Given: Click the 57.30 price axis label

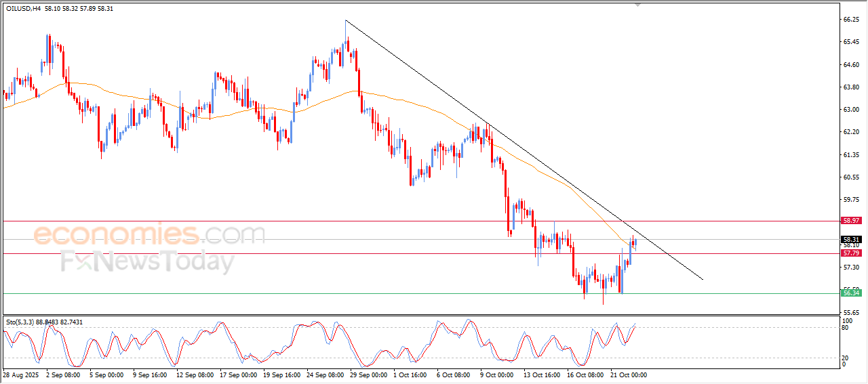Looking at the screenshot, I should pyautogui.click(x=851, y=268).
